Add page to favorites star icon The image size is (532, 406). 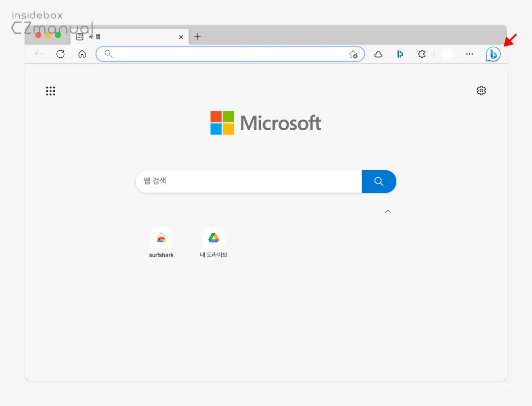pos(353,54)
